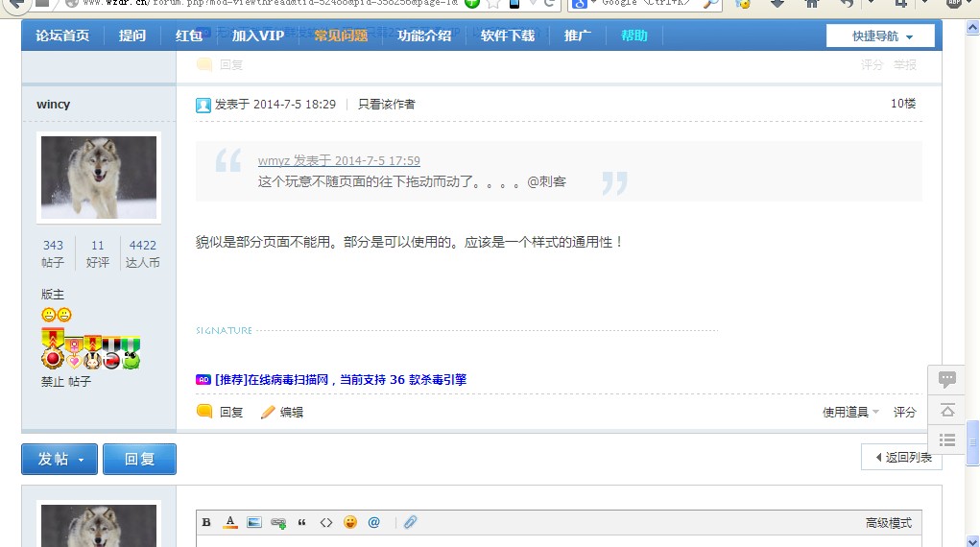Image resolution: width=980 pixels, height=547 pixels.
Task: Open the 10楼 floor number link
Action: click(903, 104)
